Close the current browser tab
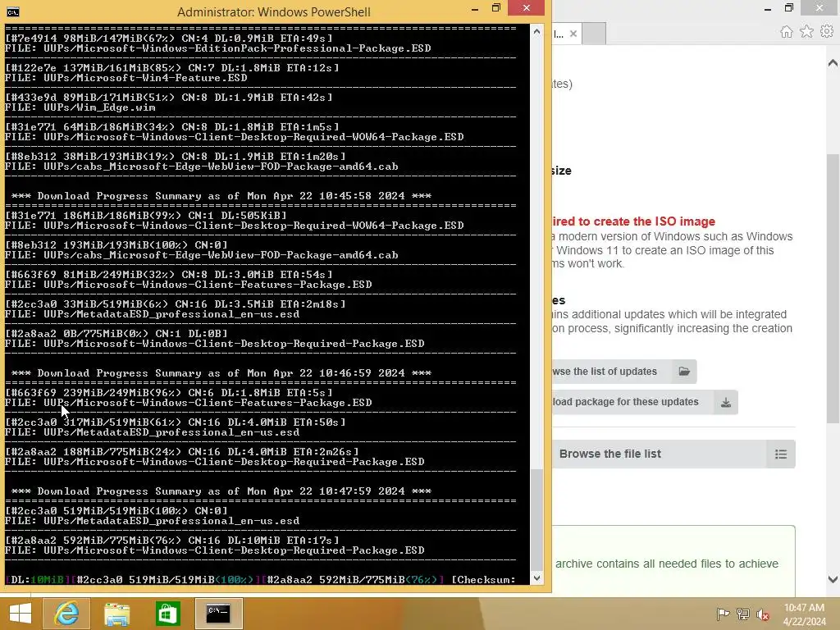Image resolution: width=840 pixels, height=630 pixels. click(573, 34)
